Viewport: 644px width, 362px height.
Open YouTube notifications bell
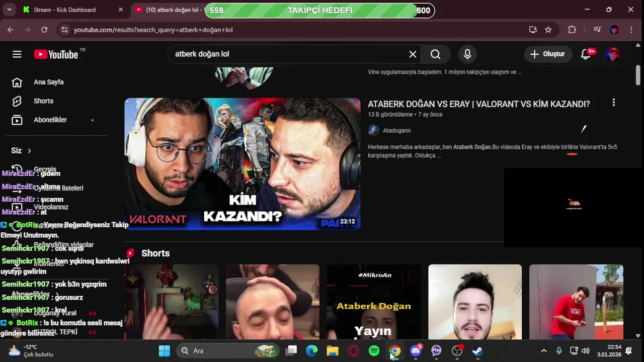coord(586,54)
